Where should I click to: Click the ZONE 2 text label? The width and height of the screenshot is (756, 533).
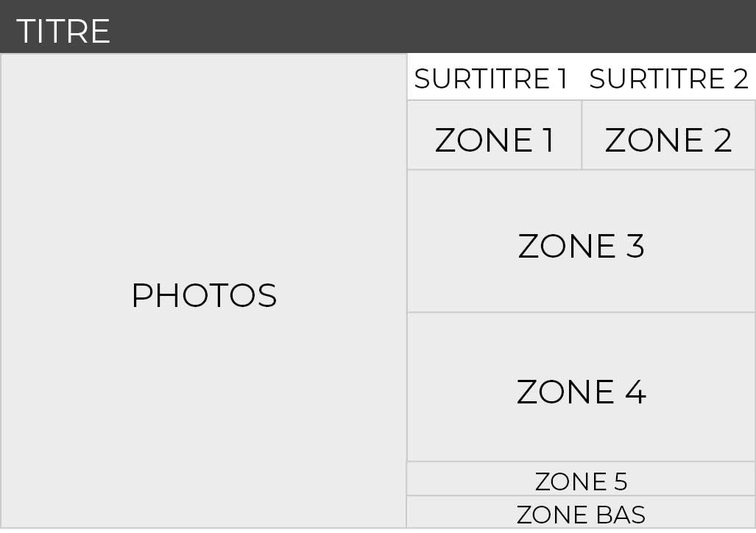coord(668,140)
